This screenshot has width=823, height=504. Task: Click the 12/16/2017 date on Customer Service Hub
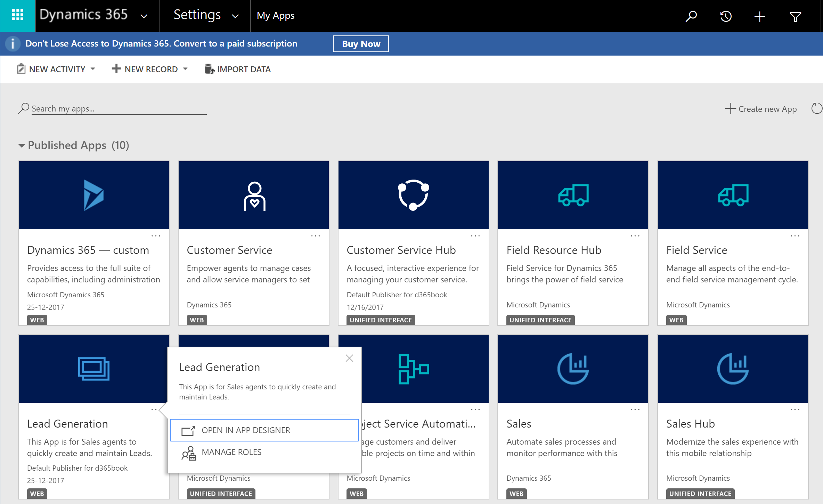365,307
